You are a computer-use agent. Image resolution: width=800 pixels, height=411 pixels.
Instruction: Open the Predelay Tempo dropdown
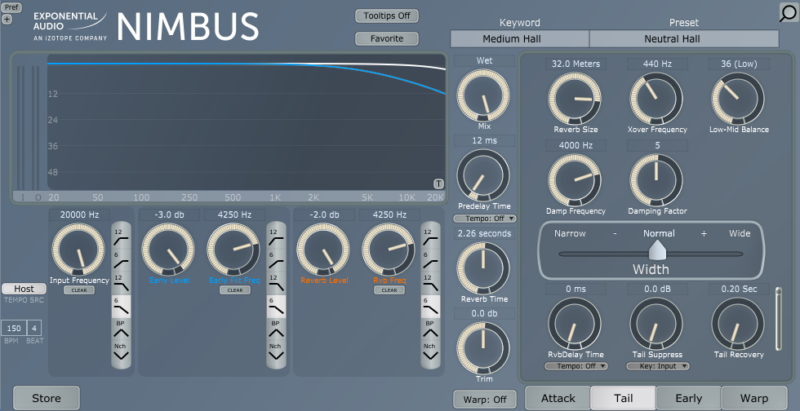point(483,218)
